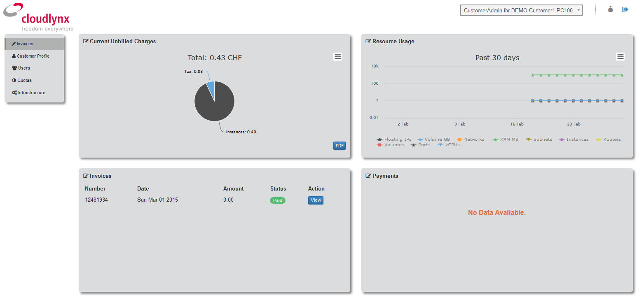Viewport: 644px width, 300px height.
Task: Click the edit icon beside Invoices panel title
Action: 86,176
